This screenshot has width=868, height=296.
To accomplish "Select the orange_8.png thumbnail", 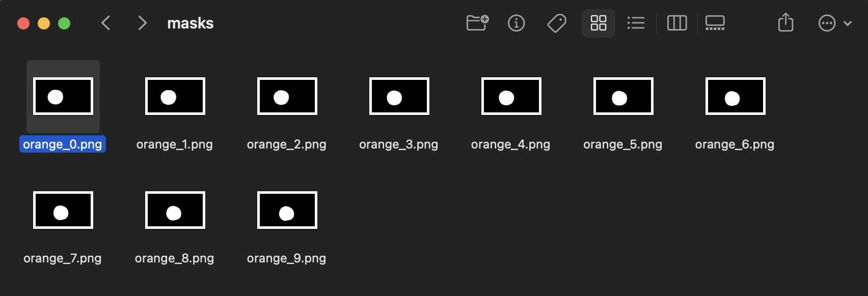I will (175, 210).
